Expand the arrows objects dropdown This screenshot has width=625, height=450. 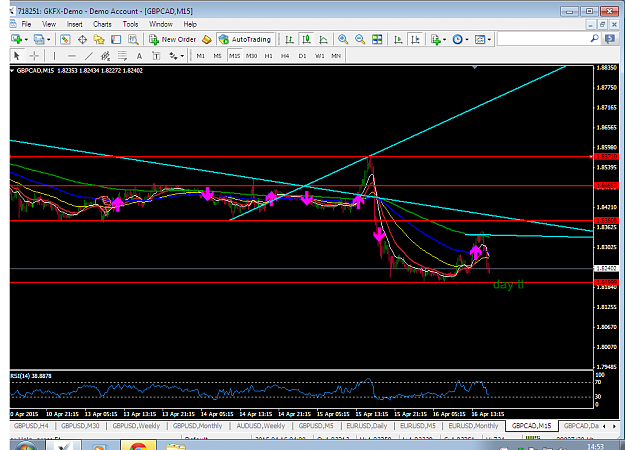[182, 56]
